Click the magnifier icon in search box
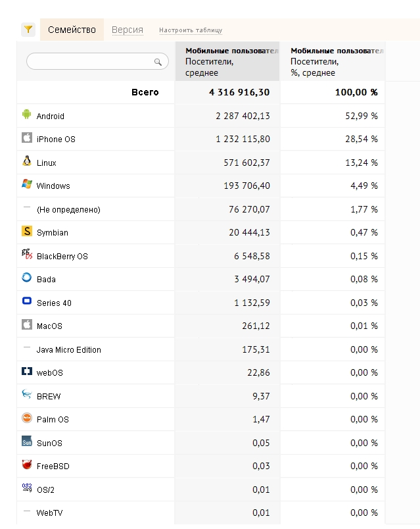The height and width of the screenshot is (529, 420). 158,62
